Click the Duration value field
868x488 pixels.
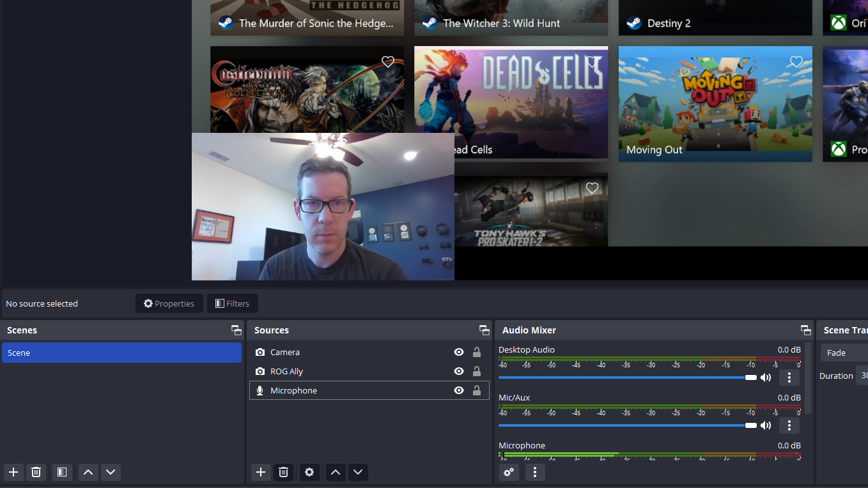pos(862,376)
